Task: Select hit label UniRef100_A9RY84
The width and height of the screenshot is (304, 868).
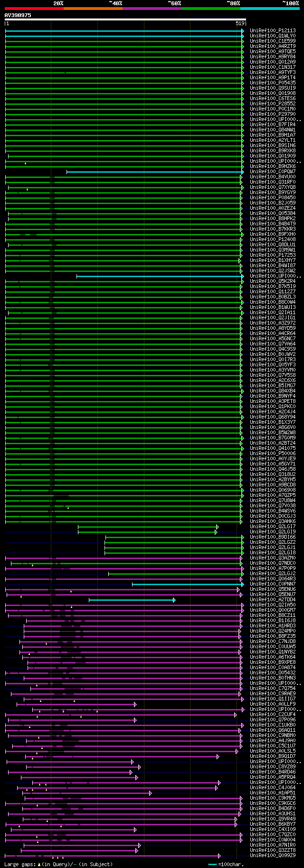Action: [x=273, y=57]
